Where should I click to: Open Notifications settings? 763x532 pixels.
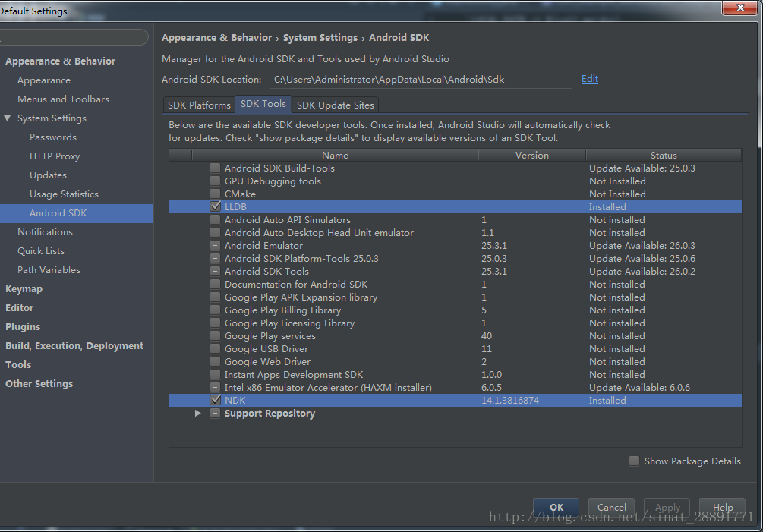point(46,232)
